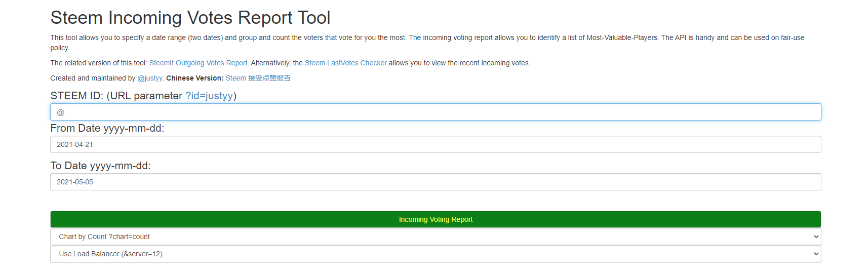Click the arrow on the server selector
This screenshot has height=274, width=868.
[x=816, y=254]
